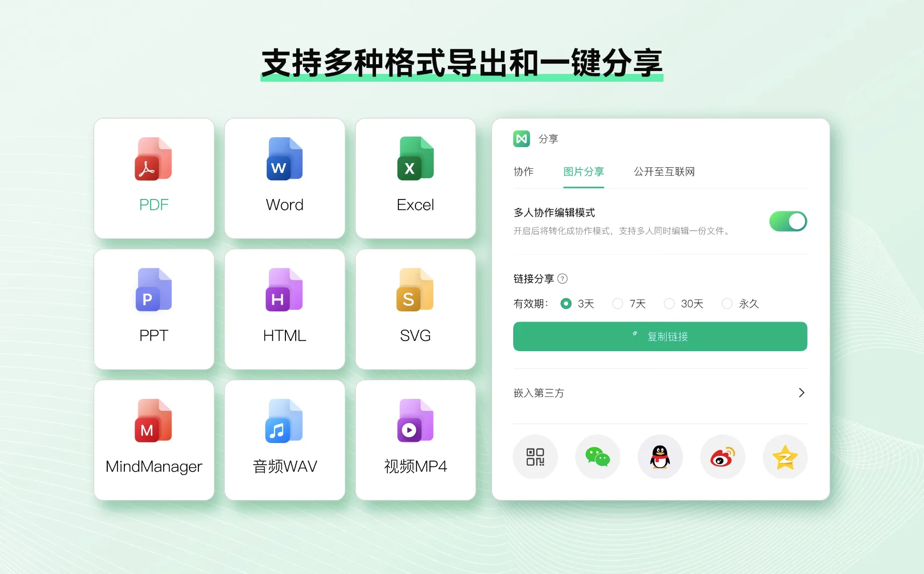924x574 pixels.
Task: Click the 嵌入第三方 row label
Action: [539, 393]
